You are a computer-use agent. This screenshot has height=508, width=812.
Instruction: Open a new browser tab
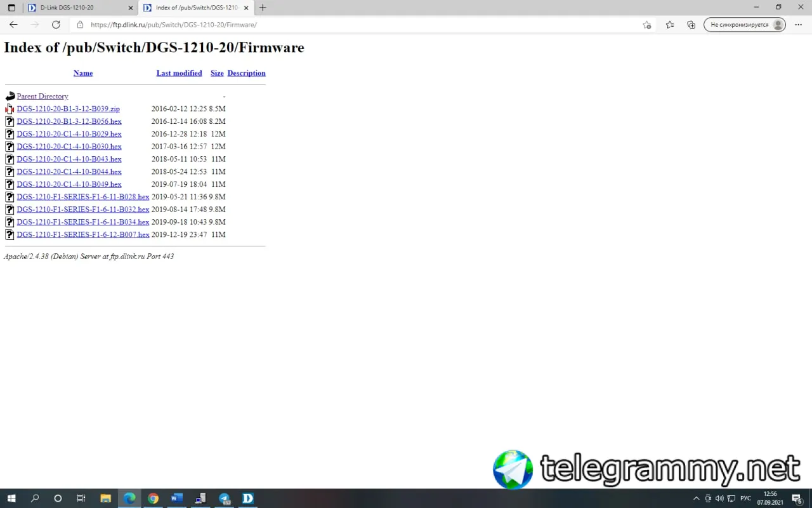[x=263, y=8]
